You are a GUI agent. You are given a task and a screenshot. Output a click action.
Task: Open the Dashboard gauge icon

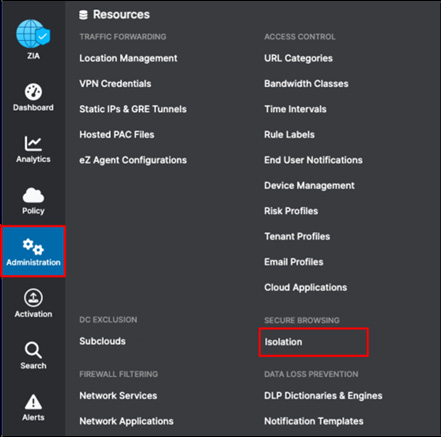pyautogui.click(x=33, y=92)
